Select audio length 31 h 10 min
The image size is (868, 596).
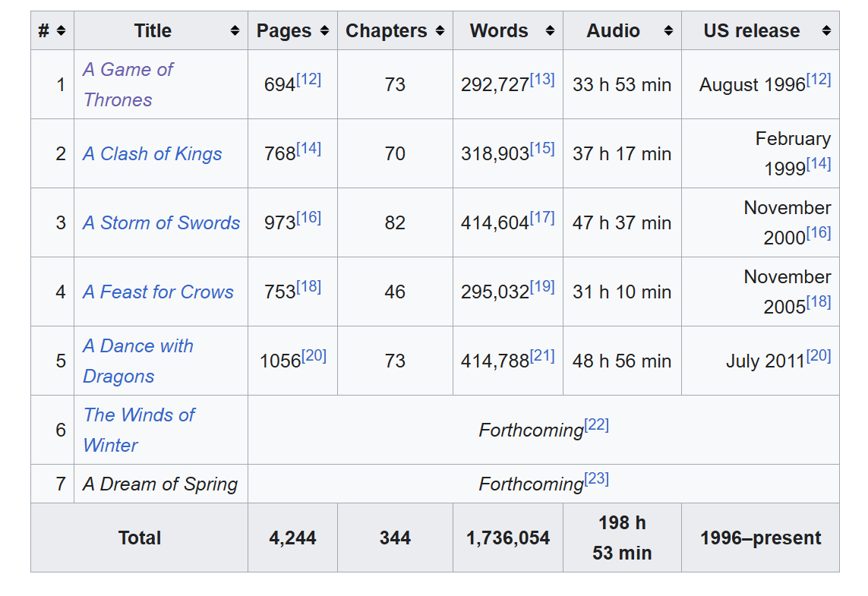(622, 292)
